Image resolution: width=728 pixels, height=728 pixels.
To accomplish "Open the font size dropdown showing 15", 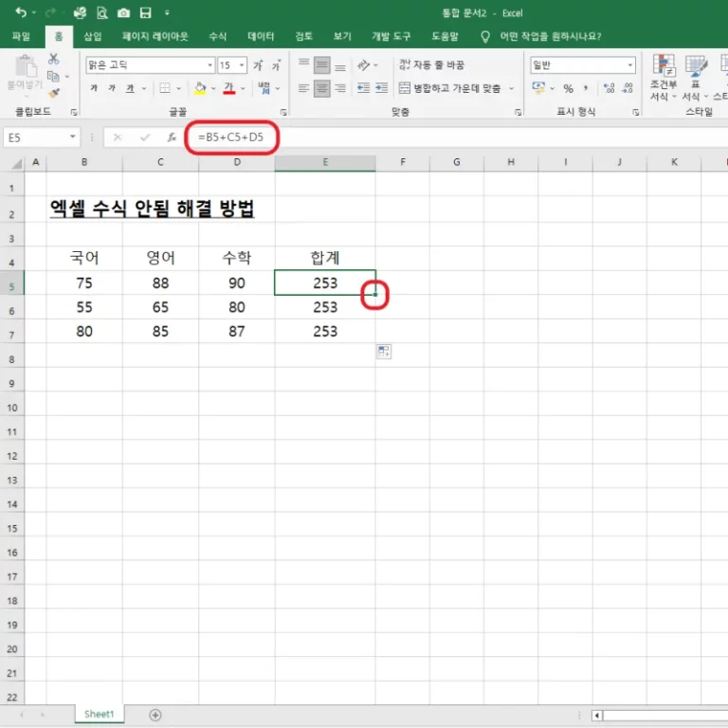I will [242, 65].
